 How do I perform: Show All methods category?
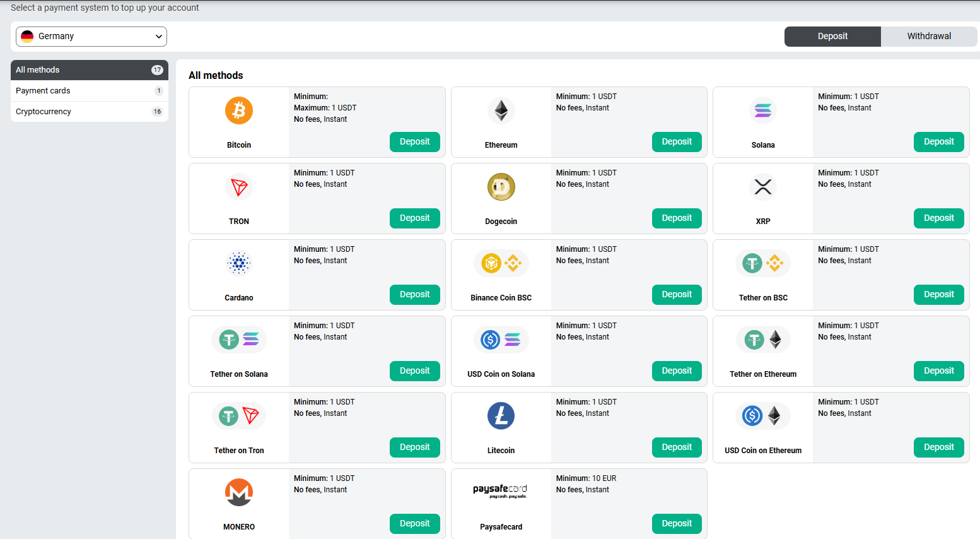(x=89, y=70)
